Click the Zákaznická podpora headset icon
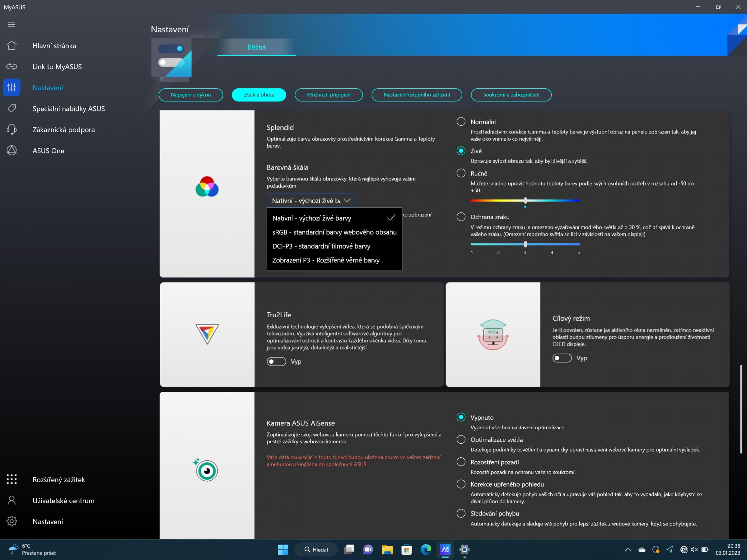The image size is (747, 560). [12, 129]
